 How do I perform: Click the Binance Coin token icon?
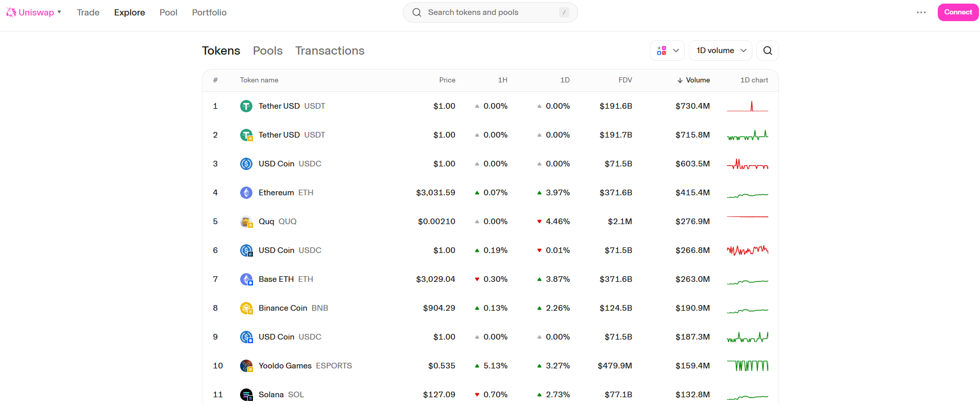tap(246, 308)
